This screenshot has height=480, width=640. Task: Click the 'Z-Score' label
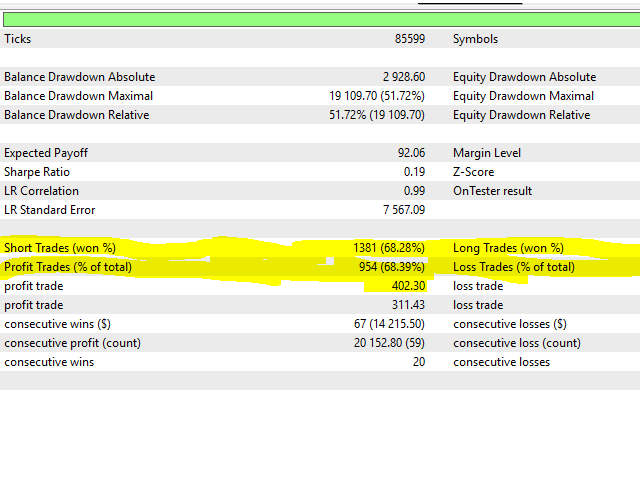[473, 172]
